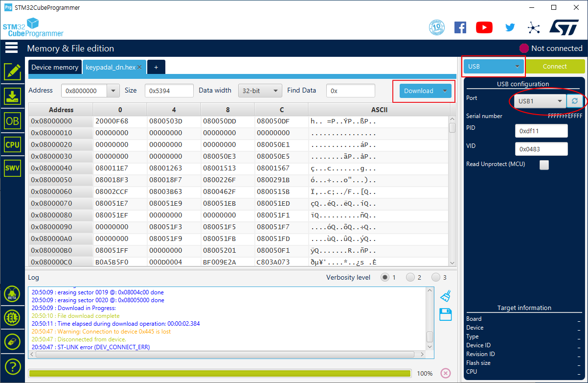Open the ST community network icon
588x383 pixels.
534,27
